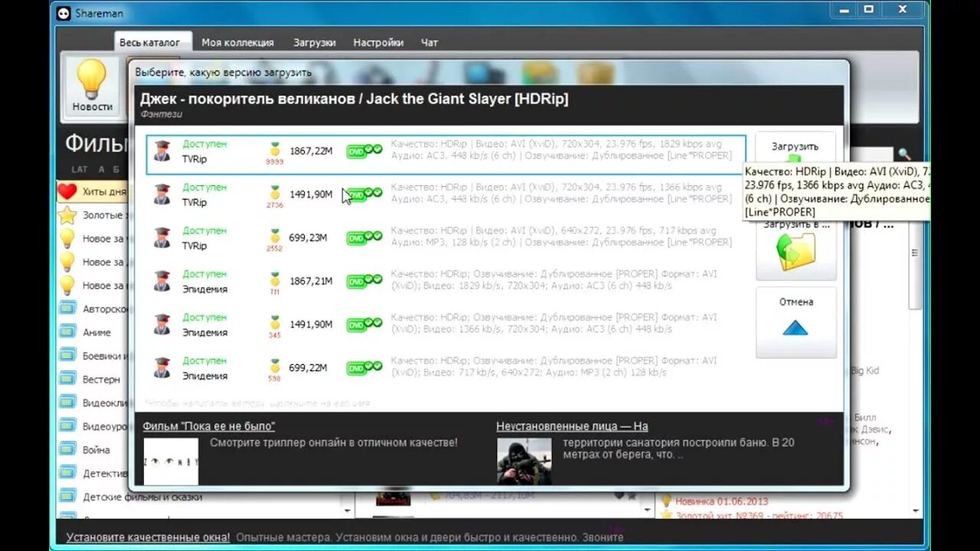This screenshot has height=551, width=980.
Task: Click author avatar of 699,22M row
Action: (162, 367)
